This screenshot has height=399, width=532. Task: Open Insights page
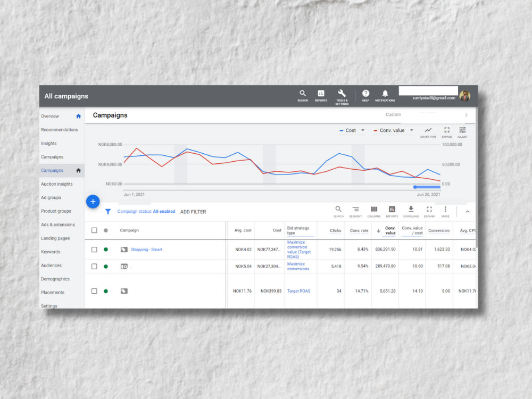coord(49,143)
